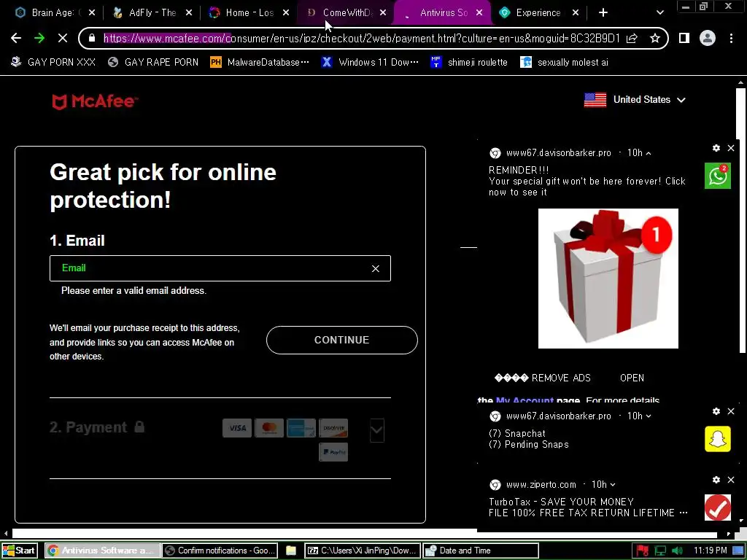
Task: Click the green forward arrow
Action: coord(39,38)
